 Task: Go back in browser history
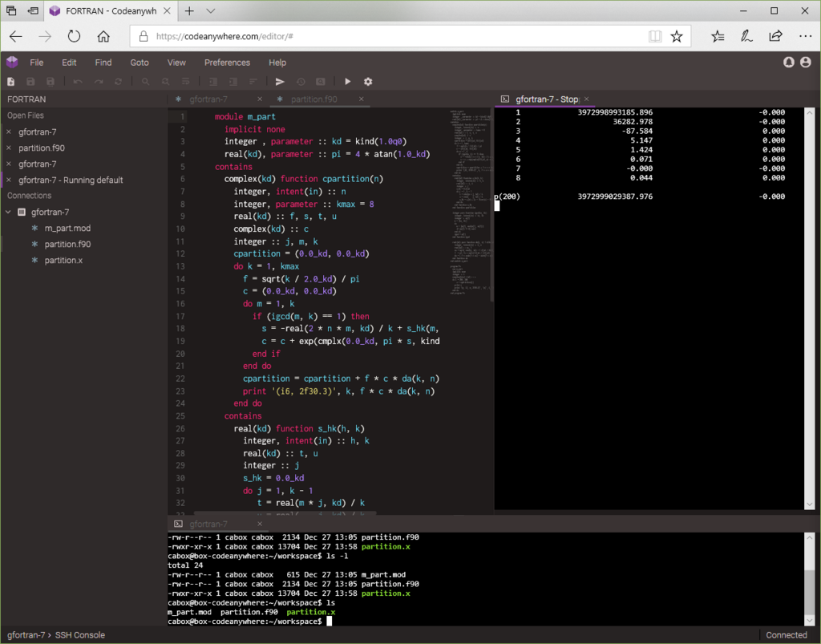pos(16,36)
